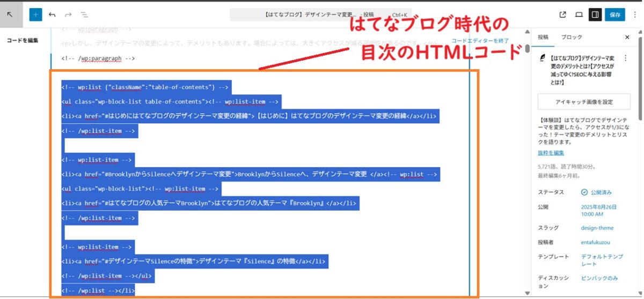Open the preview device icon
Image resolution: width=644 pixels, height=299 pixels.
click(x=579, y=14)
